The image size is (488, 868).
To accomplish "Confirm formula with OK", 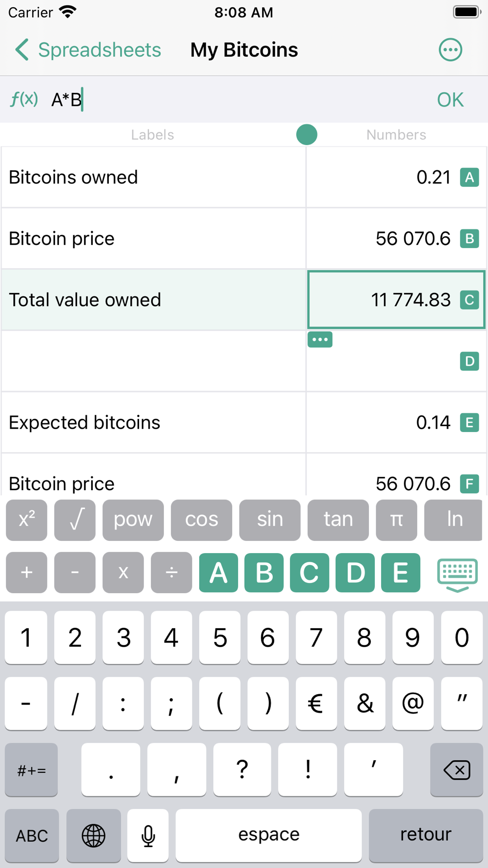I will [450, 100].
